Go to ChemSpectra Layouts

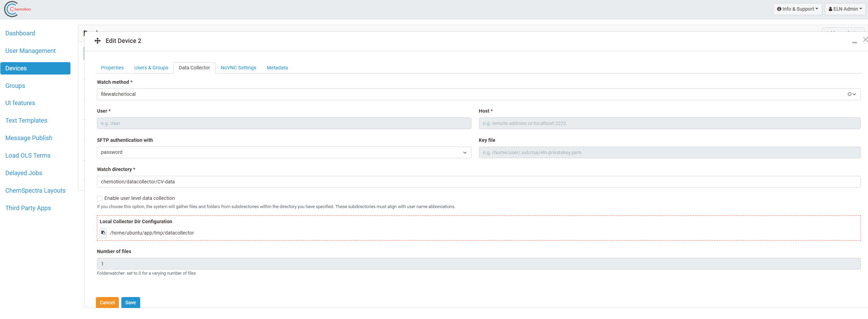[35, 190]
